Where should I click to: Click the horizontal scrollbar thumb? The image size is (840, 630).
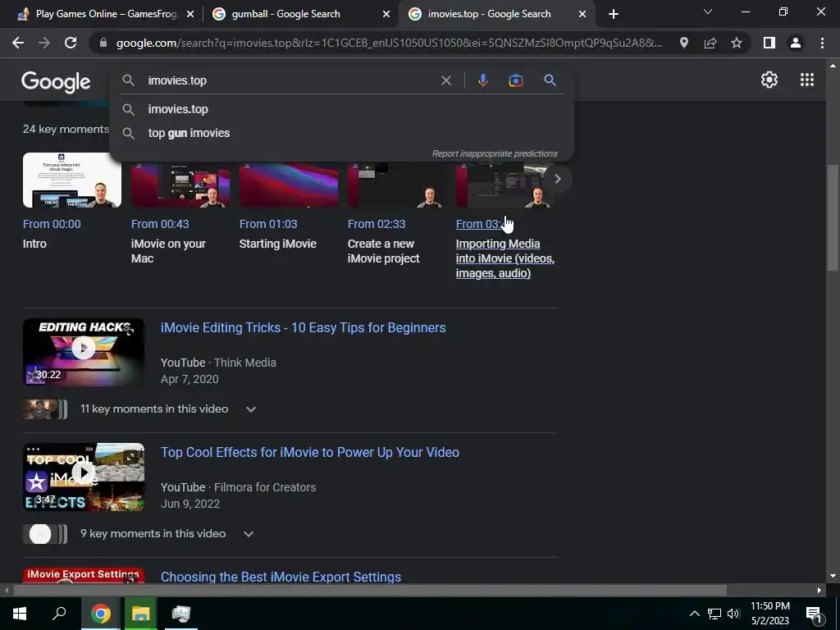coord(370,591)
